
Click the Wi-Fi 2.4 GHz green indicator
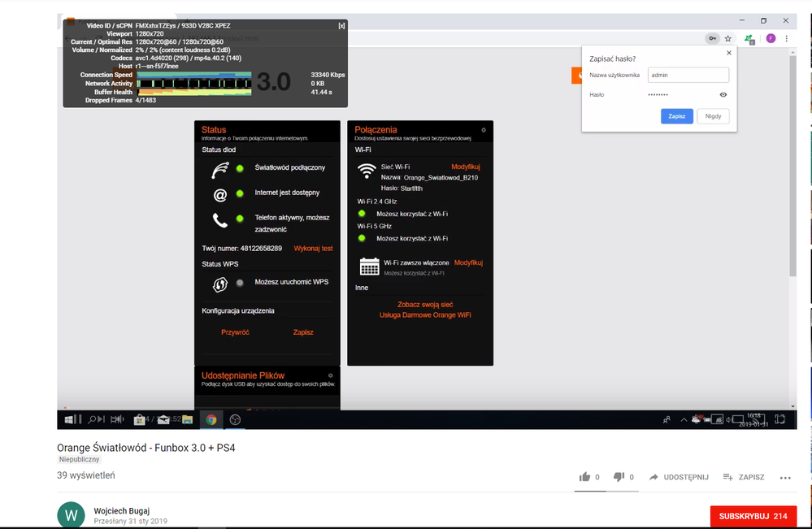coord(362,213)
